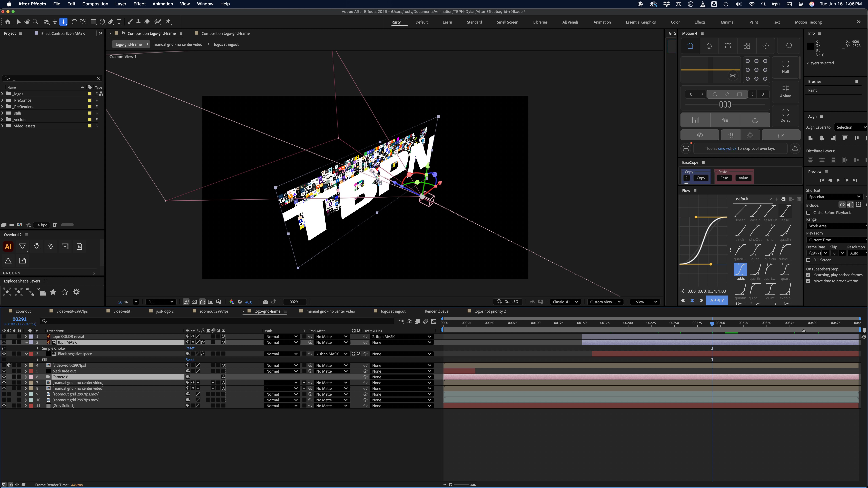Click the Value paste button
Image resolution: width=868 pixels, height=488 pixels.
click(x=743, y=178)
